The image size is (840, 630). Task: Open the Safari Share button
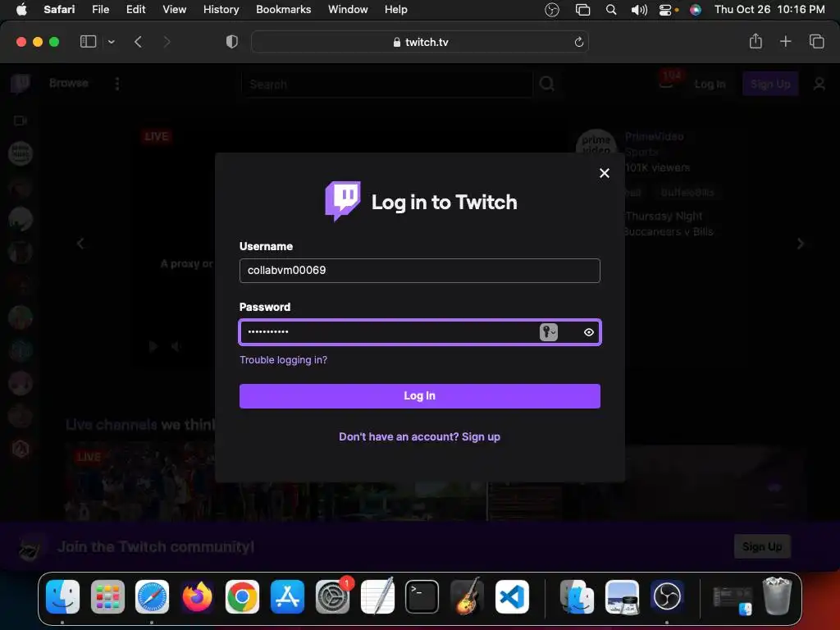(x=756, y=41)
